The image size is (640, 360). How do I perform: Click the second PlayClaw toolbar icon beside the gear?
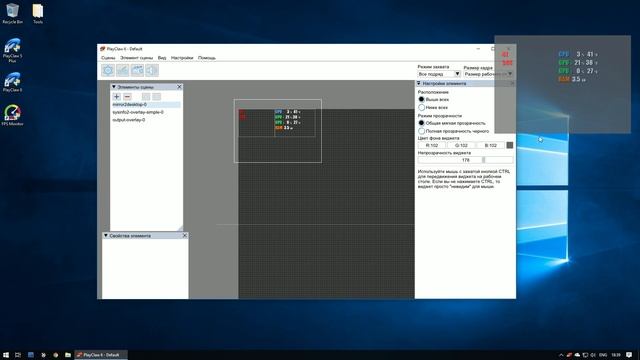[x=123, y=70]
